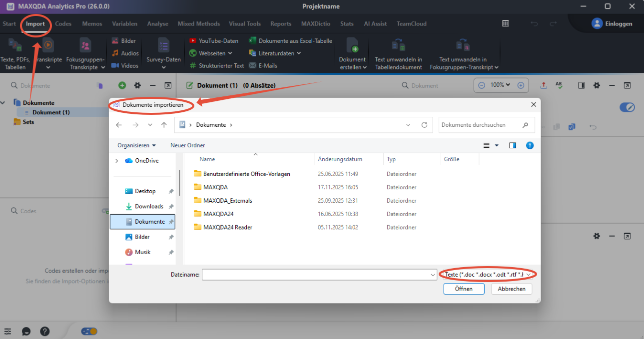This screenshot has width=644, height=339.
Task: Switch to the Codes tab
Action: [63, 23]
